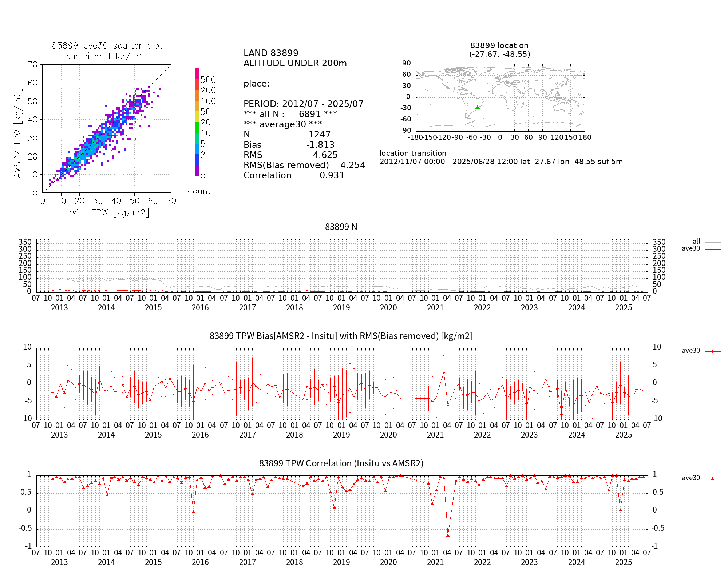Click the zero correlation marker in late 2015

tap(193, 511)
